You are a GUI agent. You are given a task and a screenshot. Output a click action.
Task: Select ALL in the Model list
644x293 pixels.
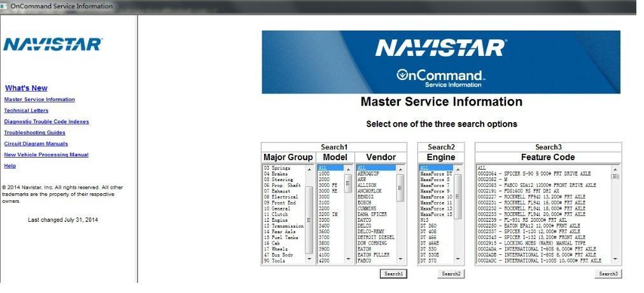331,168
